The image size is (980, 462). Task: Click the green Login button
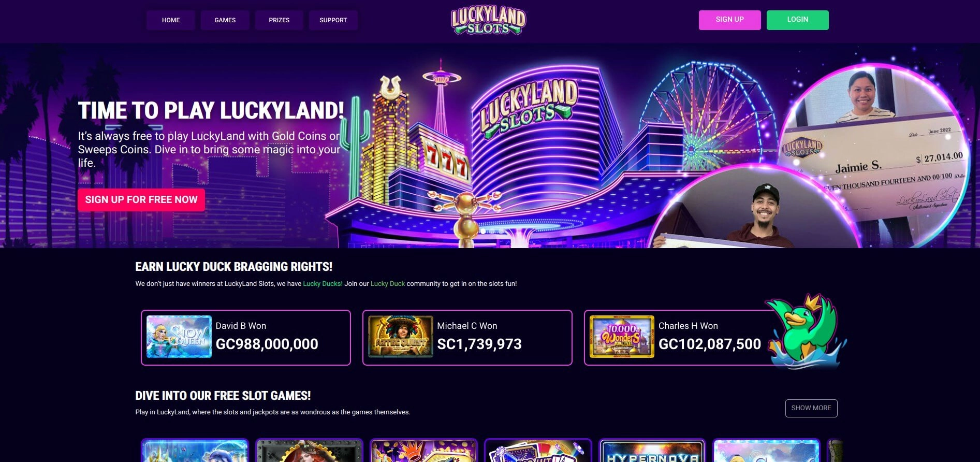tap(798, 20)
